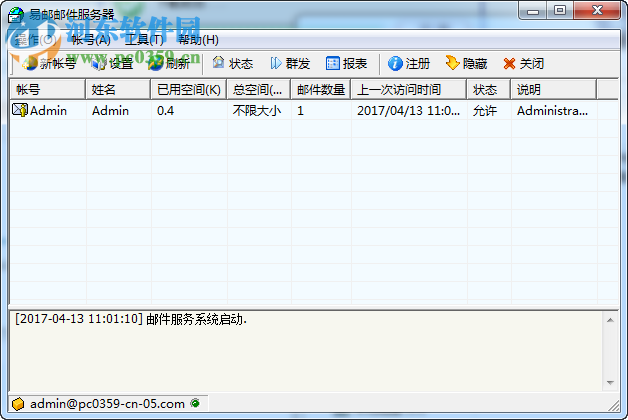628x420 pixels.
Task: Maximize the 易邮邮件服务器 window
Action: tap(560, 11)
